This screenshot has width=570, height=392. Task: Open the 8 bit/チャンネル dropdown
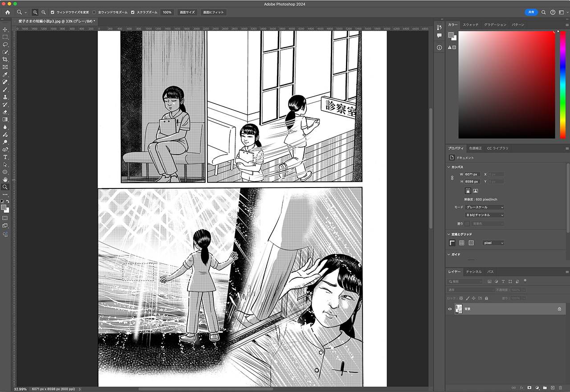point(484,215)
